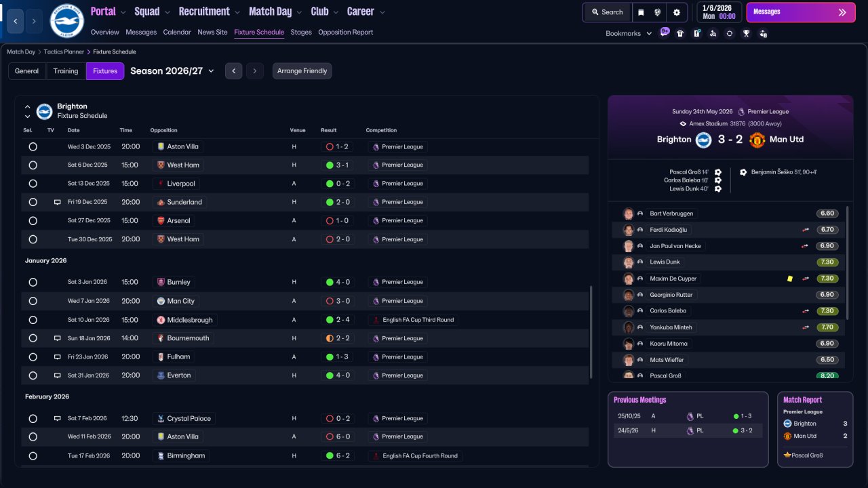
Task: Click the Aston Villa badge on 3 Dec
Action: (161, 146)
